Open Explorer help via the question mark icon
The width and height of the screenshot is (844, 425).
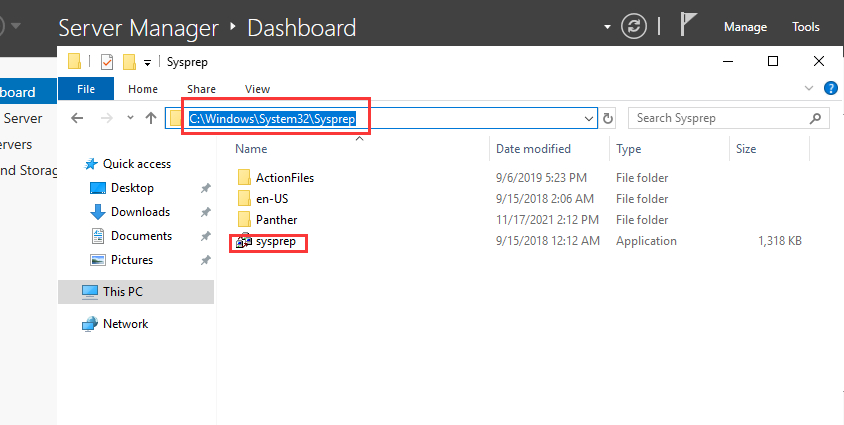tap(831, 88)
